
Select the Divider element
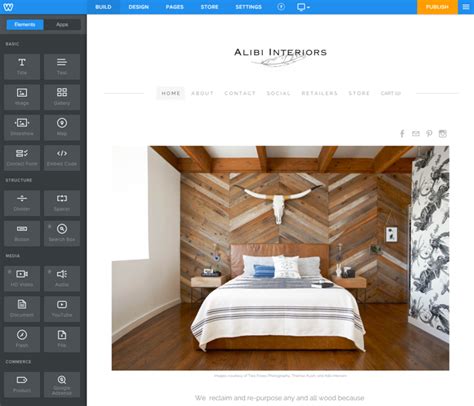22,203
